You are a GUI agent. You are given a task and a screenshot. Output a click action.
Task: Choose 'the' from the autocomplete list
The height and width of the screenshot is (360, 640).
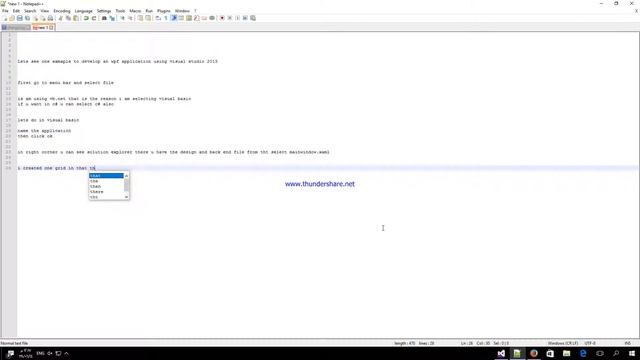(106, 181)
